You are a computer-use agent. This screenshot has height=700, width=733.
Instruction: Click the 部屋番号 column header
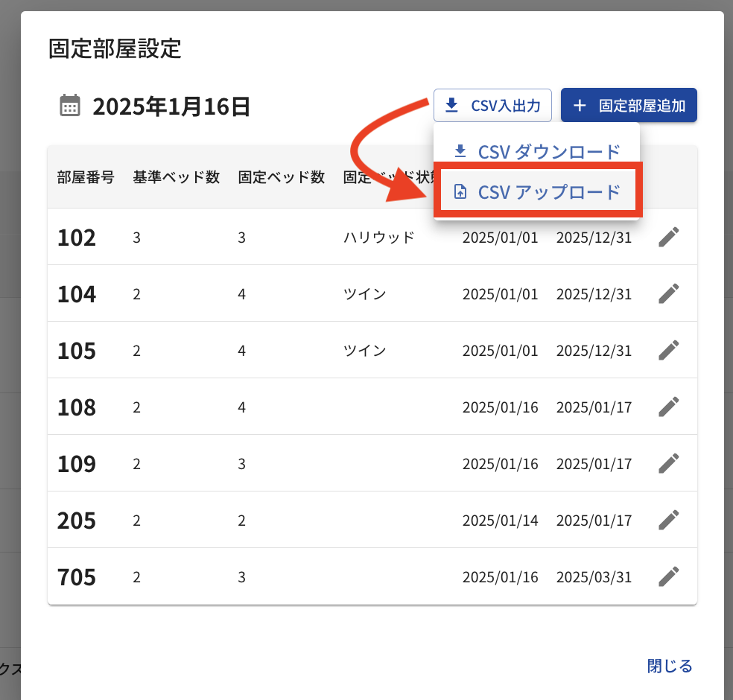86,177
